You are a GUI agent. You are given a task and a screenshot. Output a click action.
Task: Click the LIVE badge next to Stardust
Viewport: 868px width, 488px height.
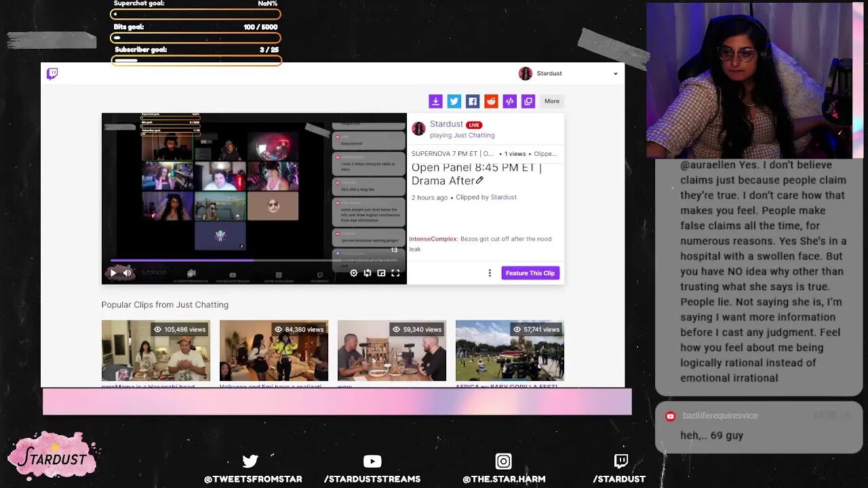click(474, 125)
